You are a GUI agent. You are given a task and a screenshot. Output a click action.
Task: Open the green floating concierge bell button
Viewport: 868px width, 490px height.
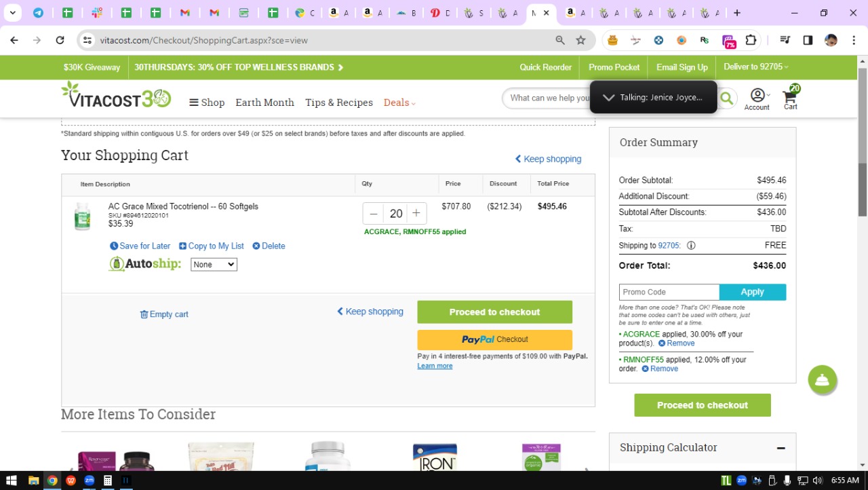[x=822, y=379]
